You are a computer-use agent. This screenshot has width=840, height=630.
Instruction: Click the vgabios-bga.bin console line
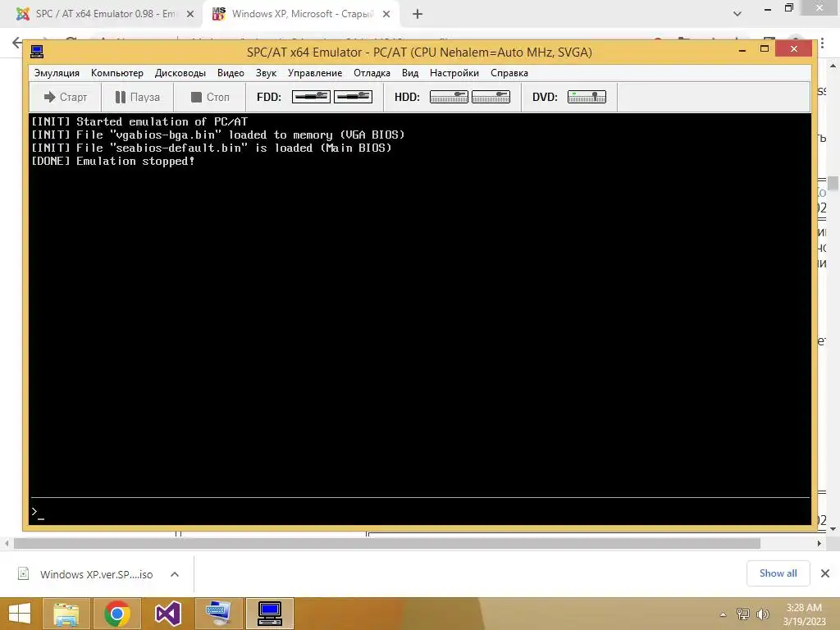(218, 135)
